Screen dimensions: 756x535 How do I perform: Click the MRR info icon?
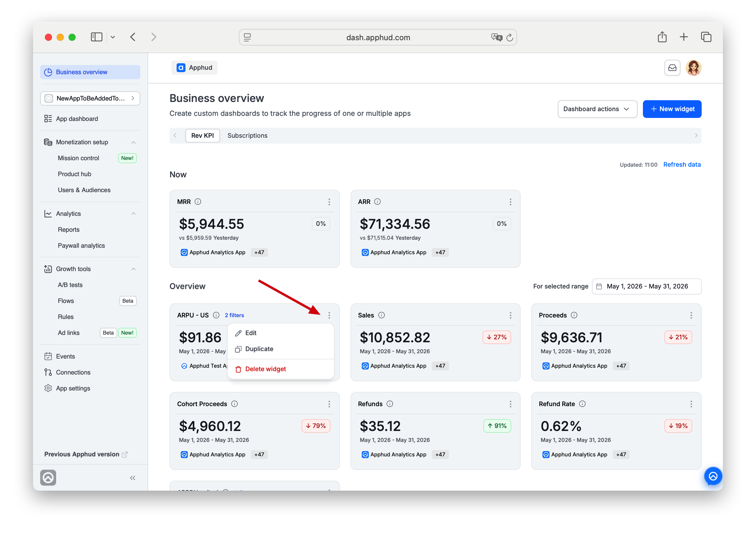tap(198, 202)
